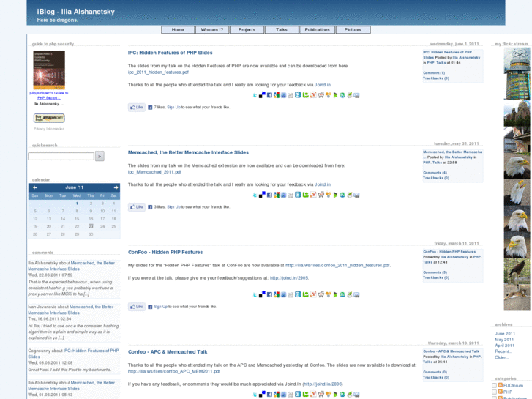
Task: Click RSS feed icon next to FUDforum category
Action: 500,385
